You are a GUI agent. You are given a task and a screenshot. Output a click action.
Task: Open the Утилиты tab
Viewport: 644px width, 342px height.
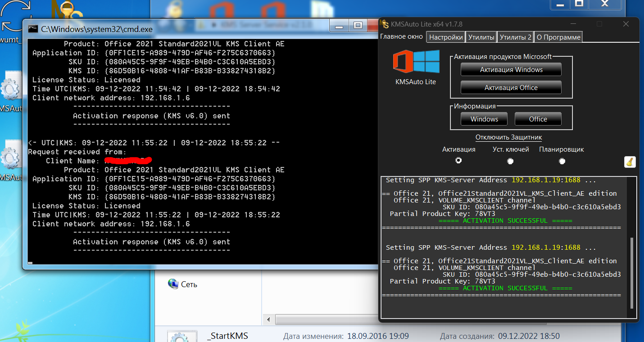(x=481, y=37)
